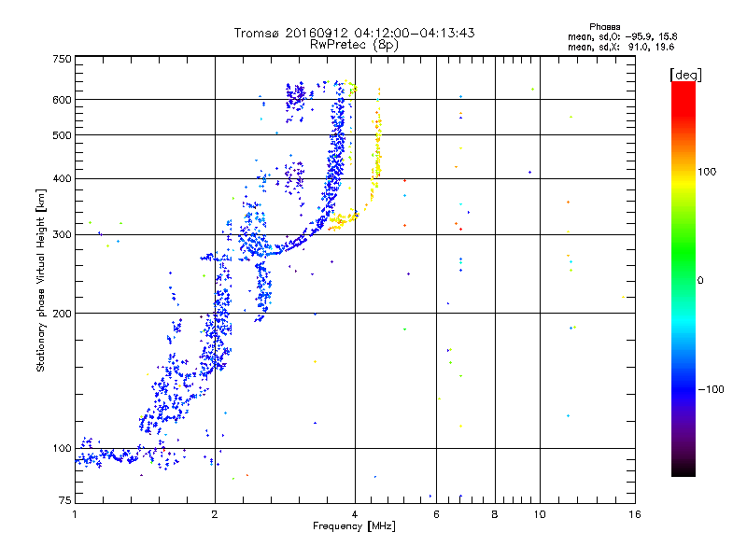Viewport: 747px width, 560px height.
Task: Click the 'mean, sd,O: -95.9, 15.8' line
Action: (622, 36)
